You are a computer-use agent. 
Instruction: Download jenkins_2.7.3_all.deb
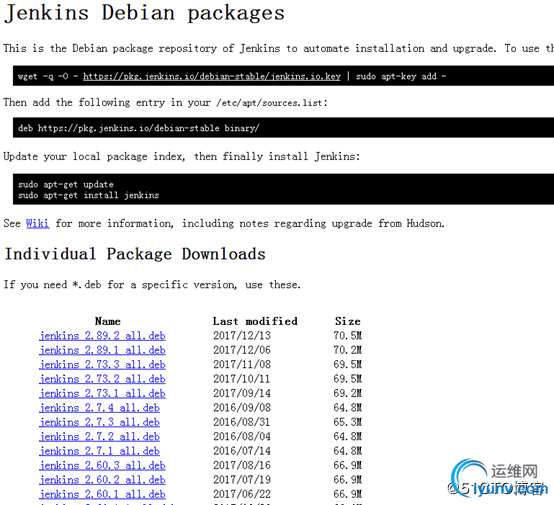click(99, 422)
